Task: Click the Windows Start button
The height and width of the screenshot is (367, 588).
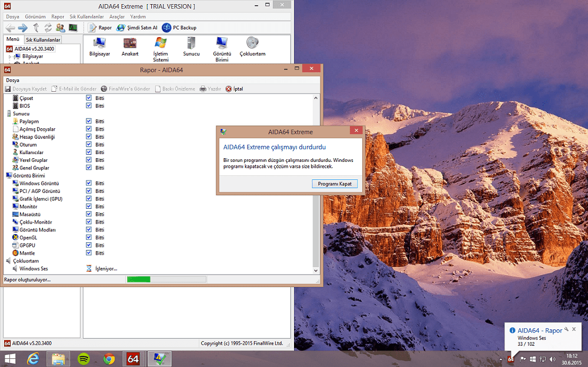Action: tap(10, 359)
